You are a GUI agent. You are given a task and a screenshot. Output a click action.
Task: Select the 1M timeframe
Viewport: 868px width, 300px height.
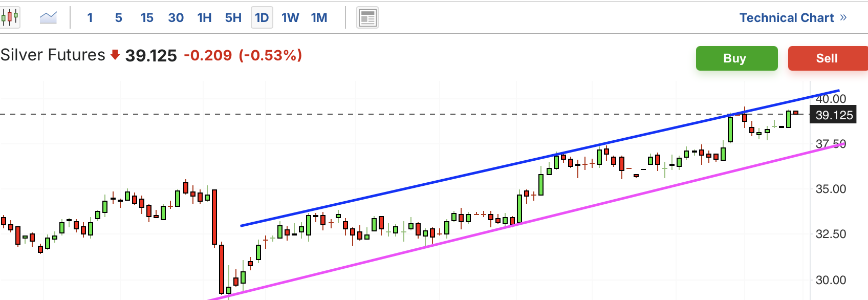[x=319, y=18]
